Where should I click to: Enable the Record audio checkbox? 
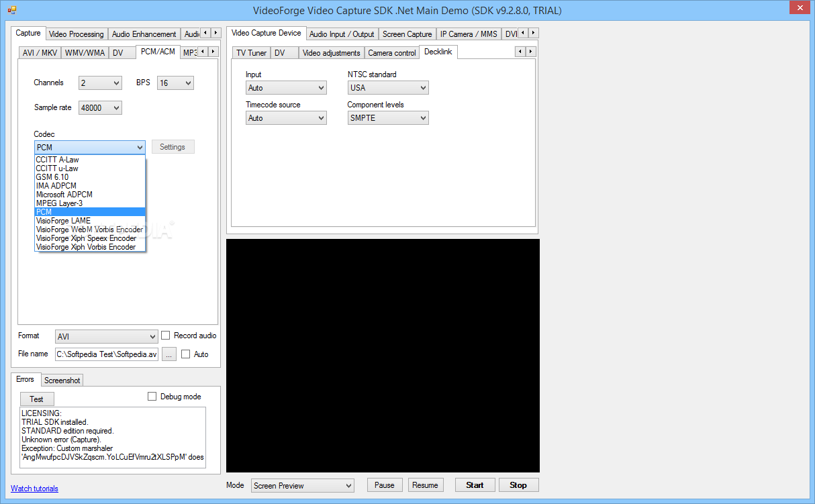[x=166, y=336]
